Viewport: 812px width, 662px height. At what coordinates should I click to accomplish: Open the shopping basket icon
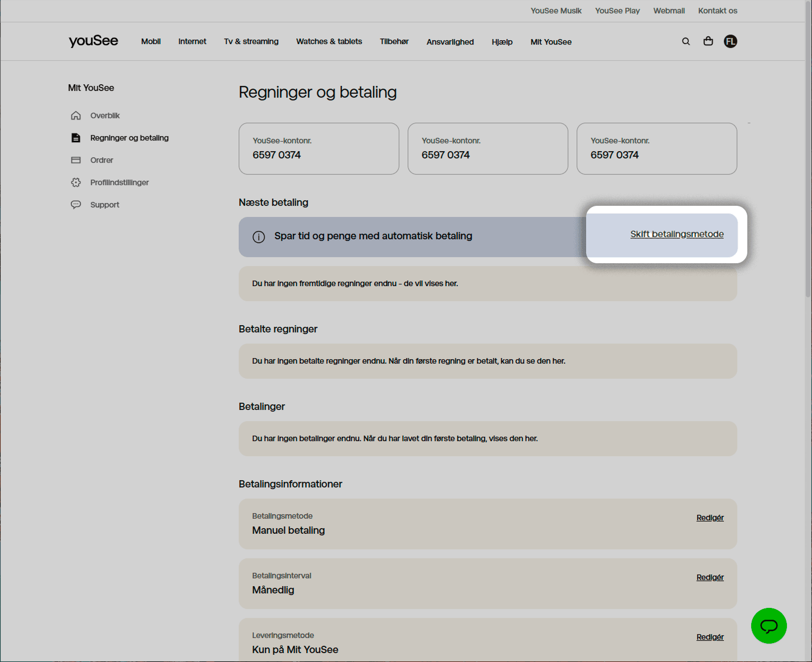(x=708, y=41)
